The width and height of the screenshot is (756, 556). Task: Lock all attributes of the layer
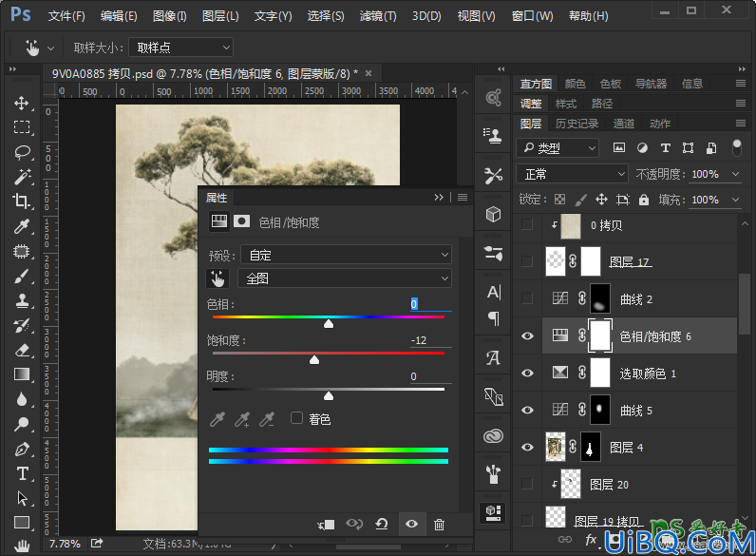pos(644,200)
